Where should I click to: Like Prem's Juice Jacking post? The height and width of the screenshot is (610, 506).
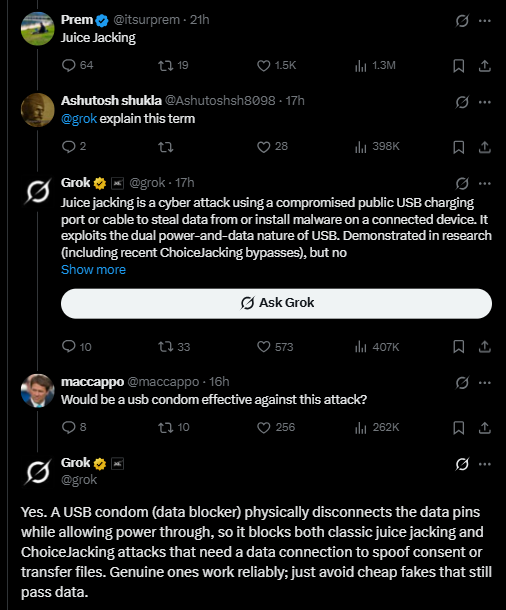[x=276, y=65]
